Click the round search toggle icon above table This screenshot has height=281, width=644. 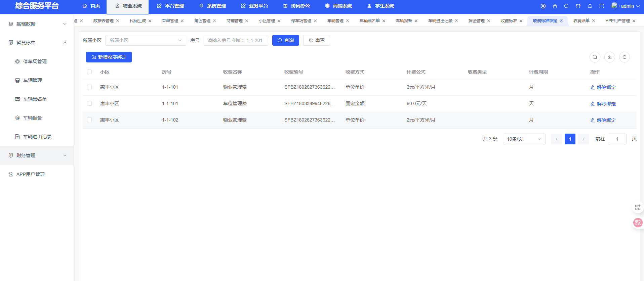pyautogui.click(x=595, y=57)
